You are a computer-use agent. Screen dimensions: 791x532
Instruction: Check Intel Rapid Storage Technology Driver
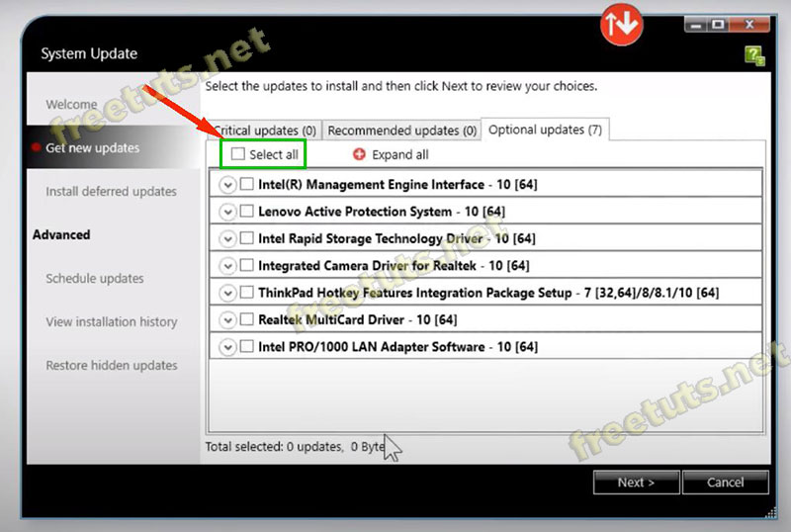coord(246,237)
